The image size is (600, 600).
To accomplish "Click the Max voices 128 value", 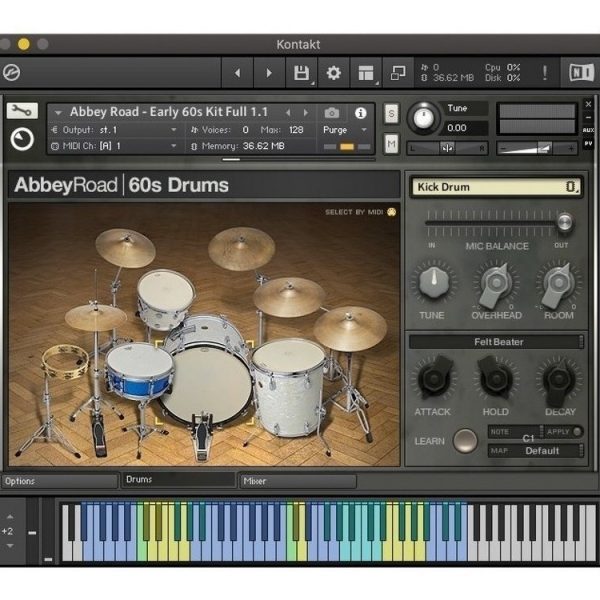I will tap(296, 130).
